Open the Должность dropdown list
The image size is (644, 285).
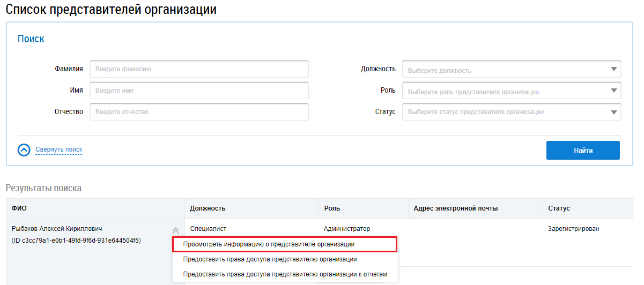pos(511,70)
